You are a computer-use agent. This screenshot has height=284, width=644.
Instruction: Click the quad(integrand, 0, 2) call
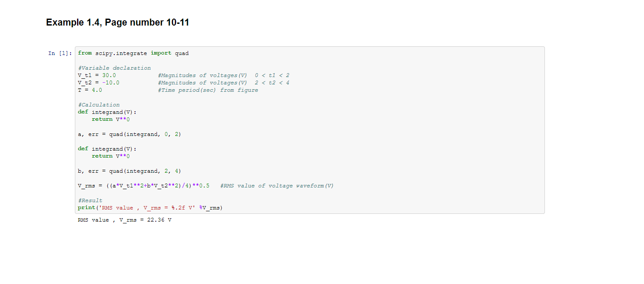click(x=145, y=134)
